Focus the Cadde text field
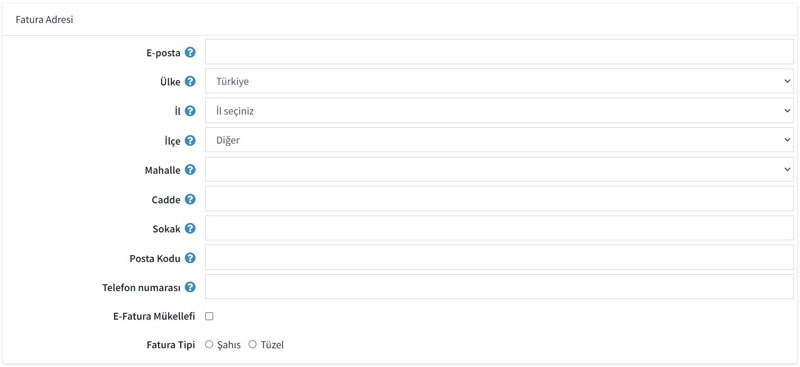The image size is (800, 367). [499, 199]
